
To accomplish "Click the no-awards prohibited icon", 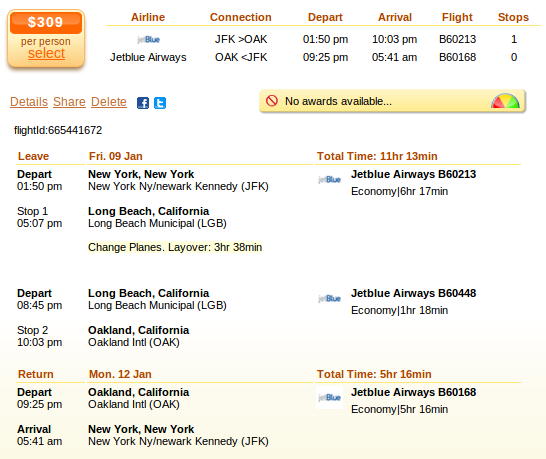I will [272, 101].
